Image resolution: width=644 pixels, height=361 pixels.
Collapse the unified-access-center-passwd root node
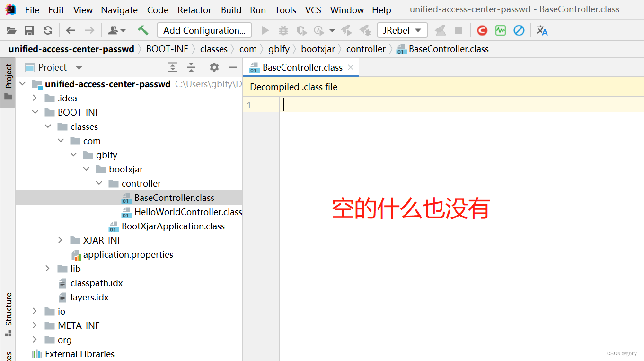coord(22,84)
